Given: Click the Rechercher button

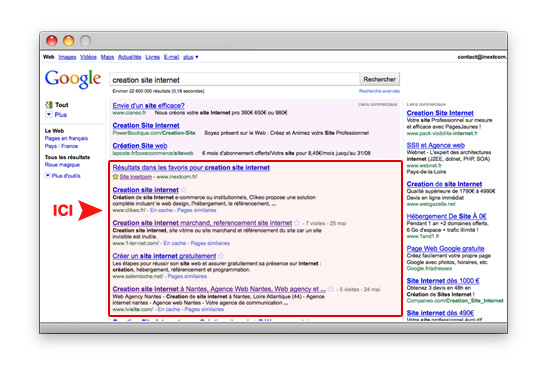Looking at the screenshot, I should coord(380,79).
